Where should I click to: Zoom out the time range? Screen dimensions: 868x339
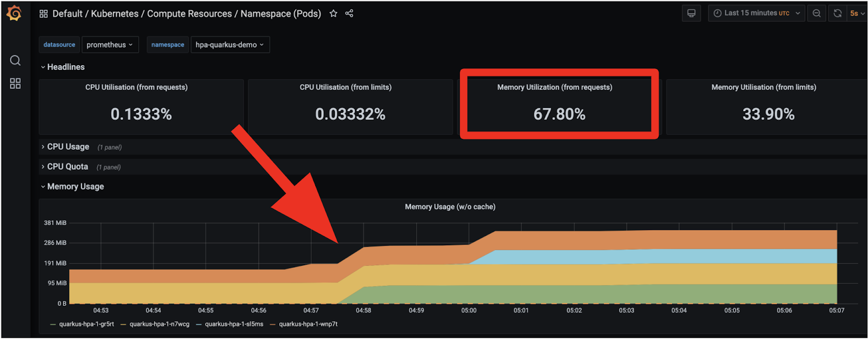pos(816,14)
